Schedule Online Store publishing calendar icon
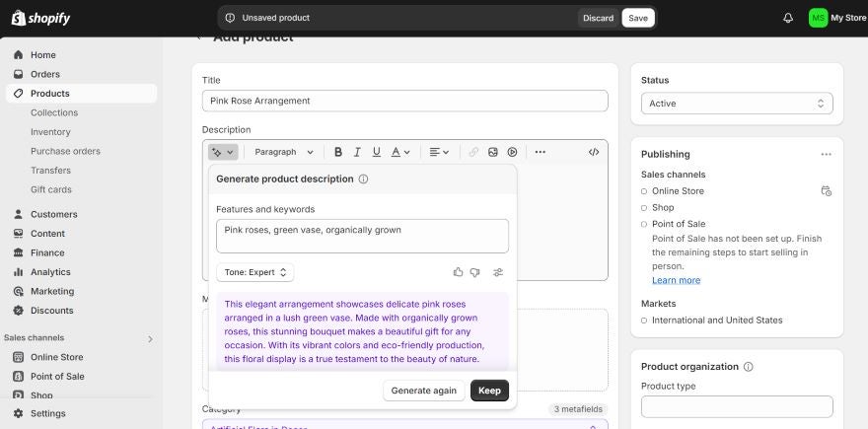The width and height of the screenshot is (868, 429). pos(826,191)
